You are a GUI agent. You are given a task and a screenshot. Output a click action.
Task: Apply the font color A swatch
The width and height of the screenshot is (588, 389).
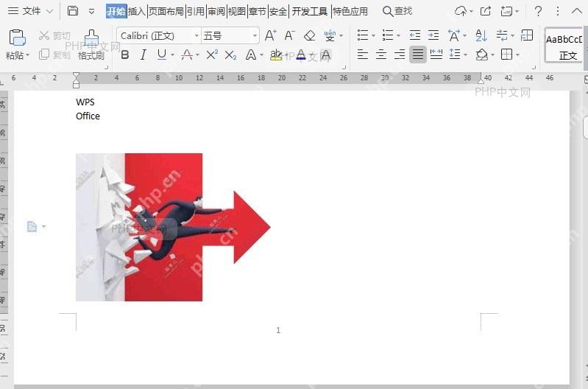click(x=301, y=55)
